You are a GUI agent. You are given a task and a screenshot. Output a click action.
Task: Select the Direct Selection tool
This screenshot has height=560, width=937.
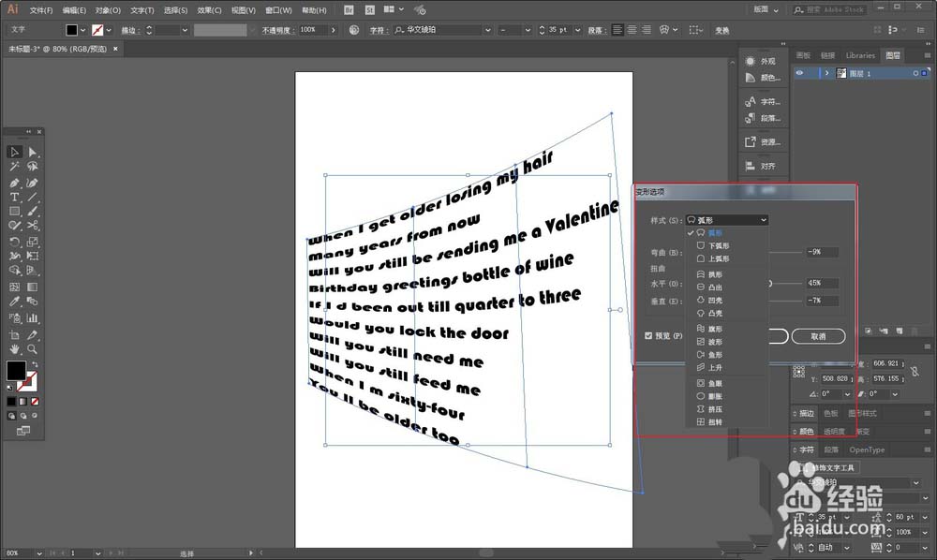pyautogui.click(x=32, y=153)
